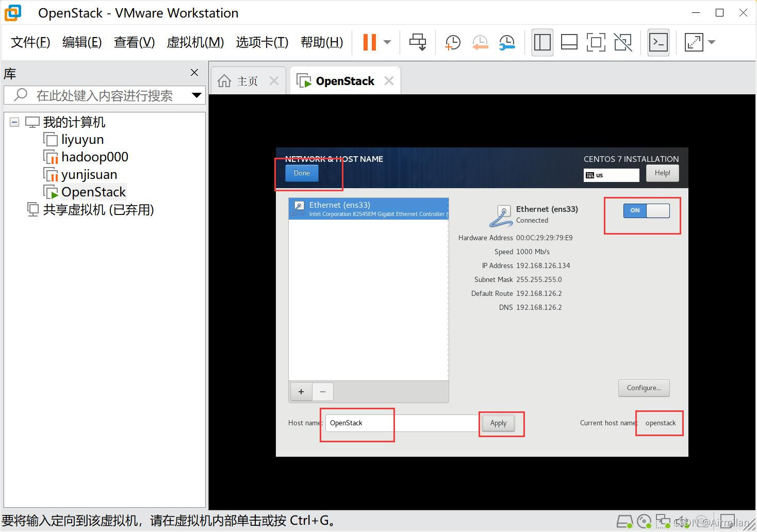Click the Speed value 1000 Mb/s
This screenshot has width=757, height=532.
[533, 252]
